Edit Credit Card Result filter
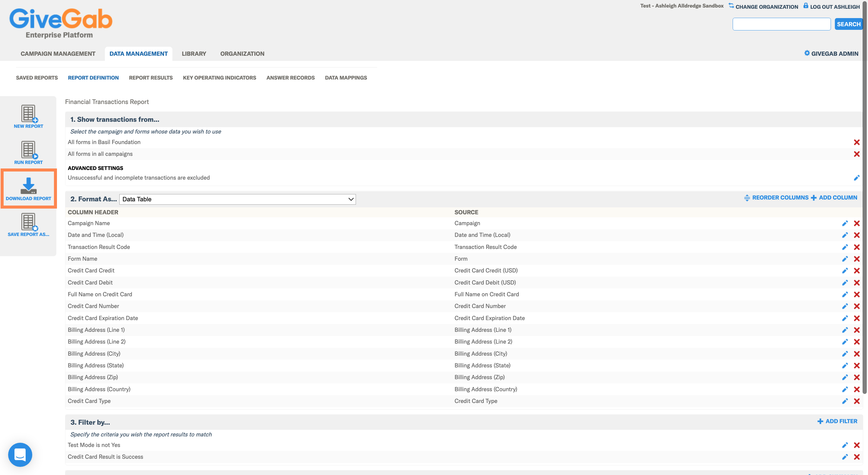 (845, 457)
